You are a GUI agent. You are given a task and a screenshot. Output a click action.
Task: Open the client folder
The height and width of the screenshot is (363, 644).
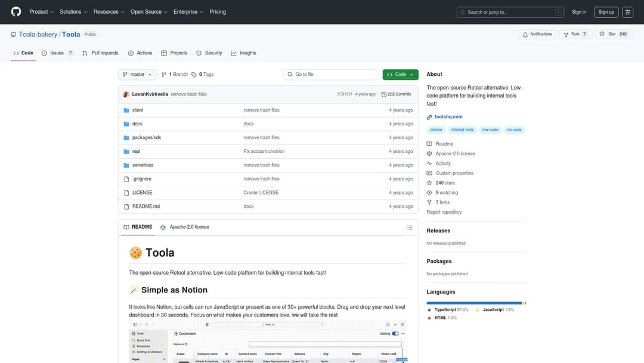pos(138,110)
